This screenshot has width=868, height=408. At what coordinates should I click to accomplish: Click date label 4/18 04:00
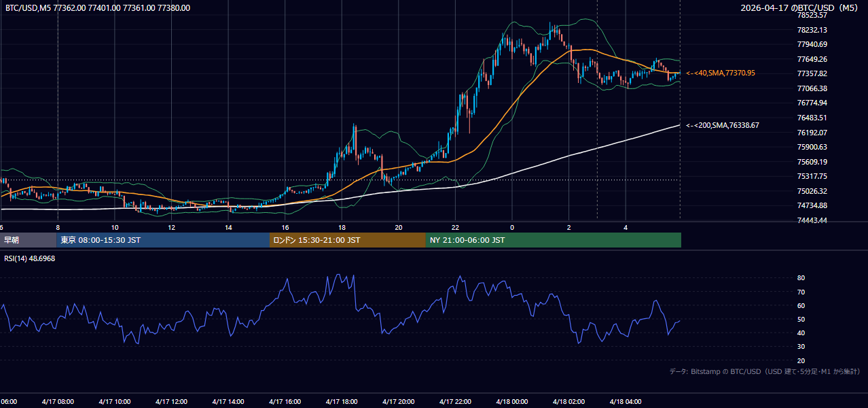click(626, 401)
